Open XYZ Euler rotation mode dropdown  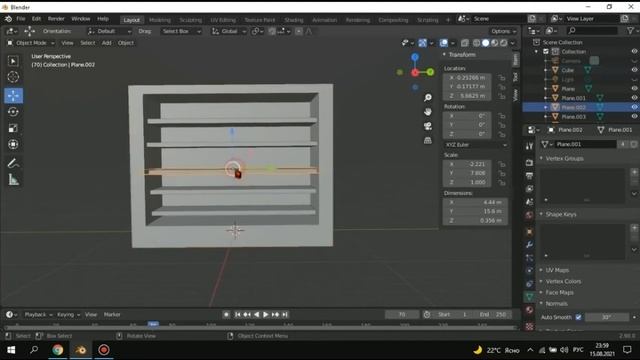[x=476, y=145]
